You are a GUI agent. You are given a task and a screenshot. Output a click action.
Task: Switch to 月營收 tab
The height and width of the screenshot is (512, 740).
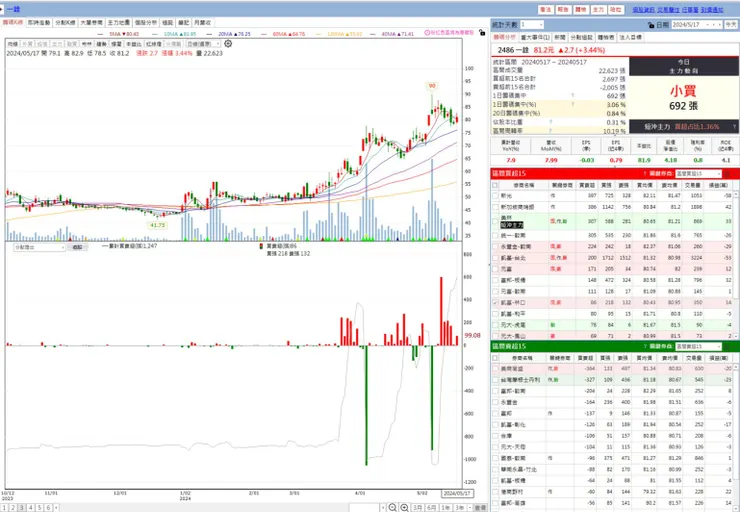pyautogui.click(x=202, y=23)
